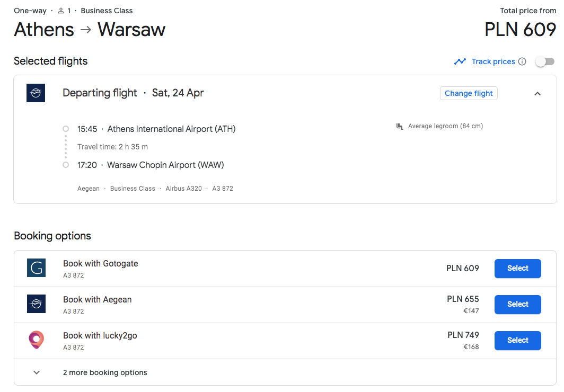Click 'Book with Aegean' text

coord(98,299)
